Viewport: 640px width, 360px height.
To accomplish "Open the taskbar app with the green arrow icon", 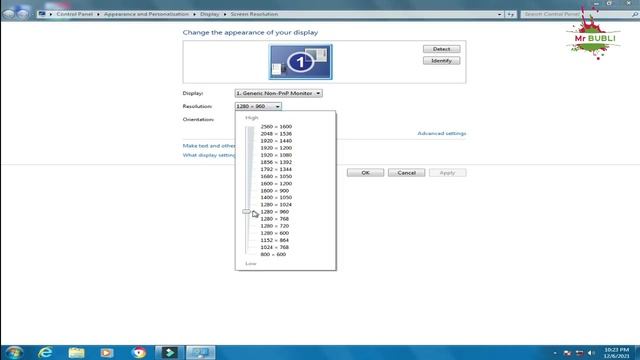I will tap(169, 352).
